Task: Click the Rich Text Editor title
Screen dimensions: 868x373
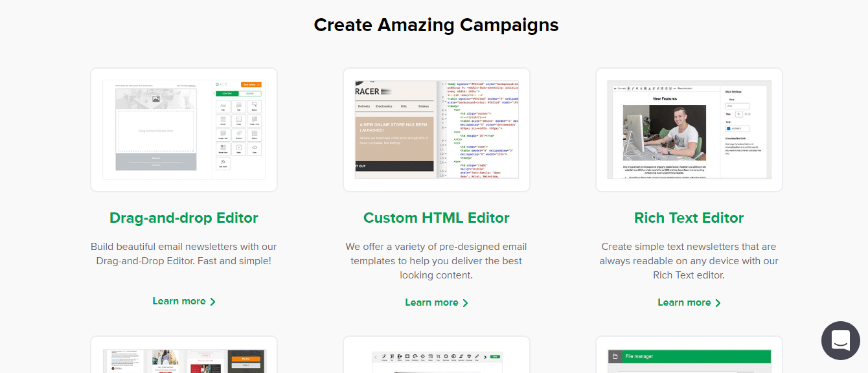Action: click(689, 218)
